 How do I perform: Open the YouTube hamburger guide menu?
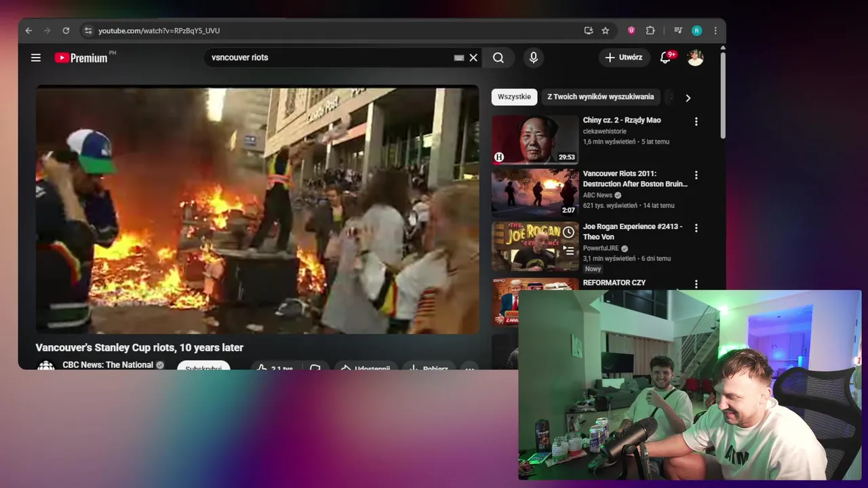pyautogui.click(x=36, y=58)
